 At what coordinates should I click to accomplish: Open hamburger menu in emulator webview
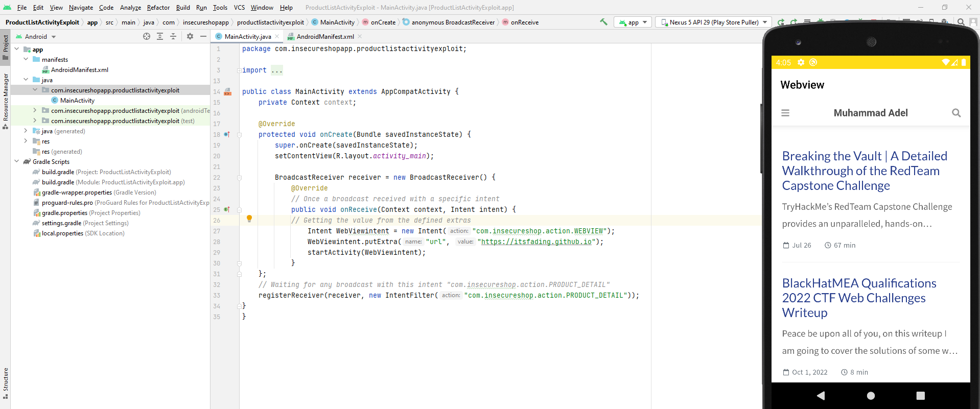point(785,113)
